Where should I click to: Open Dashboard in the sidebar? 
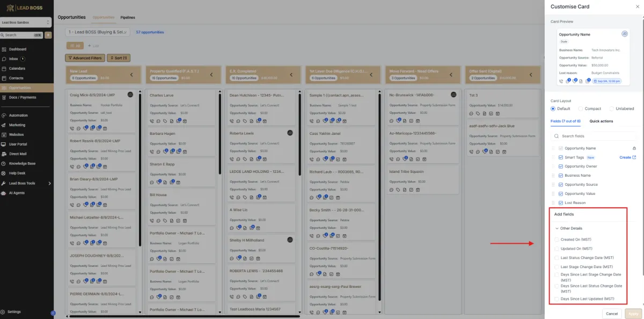click(17, 49)
